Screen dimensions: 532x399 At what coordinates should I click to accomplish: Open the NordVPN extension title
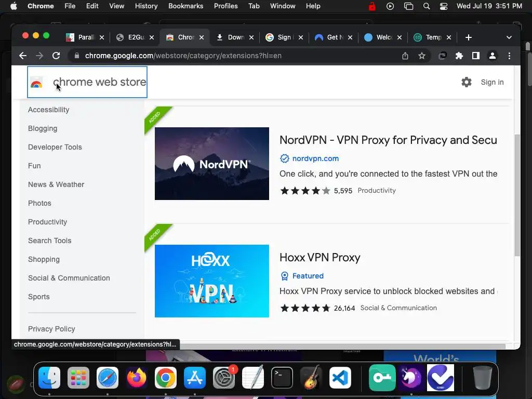388,140
